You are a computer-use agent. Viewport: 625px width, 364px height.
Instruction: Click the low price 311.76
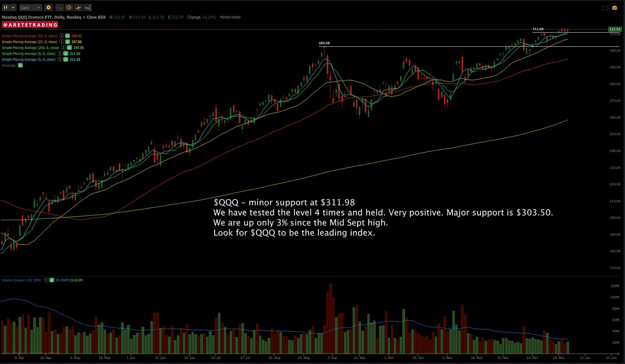(158, 17)
